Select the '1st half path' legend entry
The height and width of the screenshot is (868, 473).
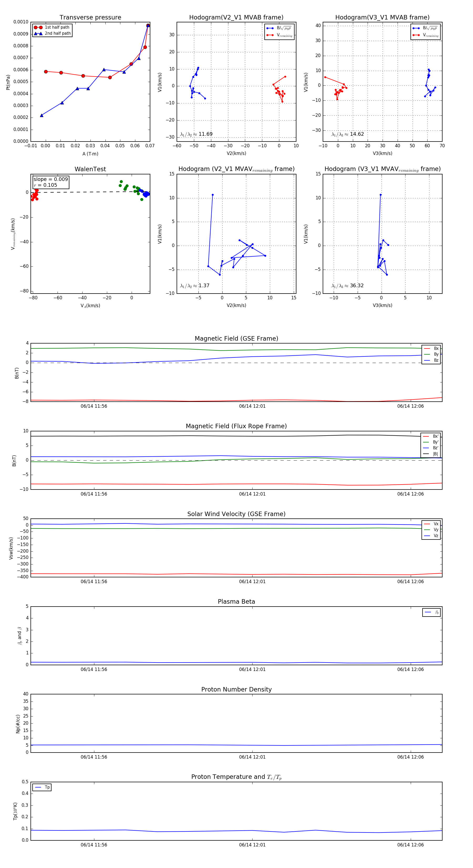[x=52, y=27]
